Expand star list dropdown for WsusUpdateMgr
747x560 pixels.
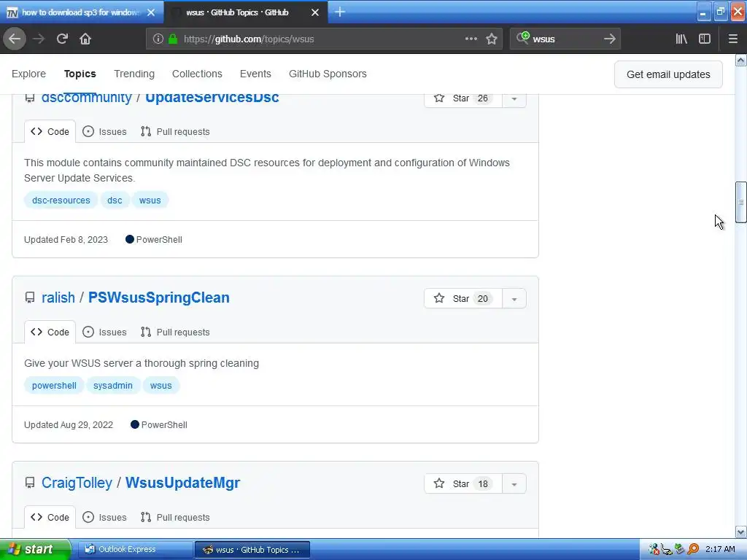coord(514,484)
